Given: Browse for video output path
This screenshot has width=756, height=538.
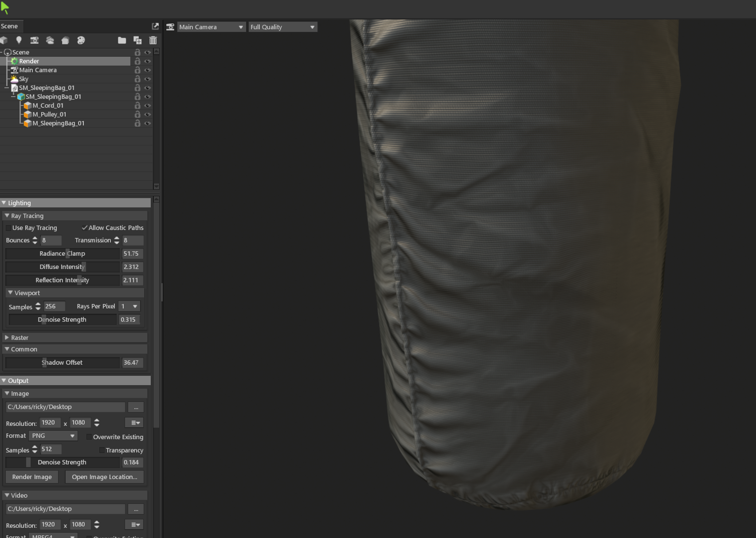Looking at the screenshot, I should 136,509.
